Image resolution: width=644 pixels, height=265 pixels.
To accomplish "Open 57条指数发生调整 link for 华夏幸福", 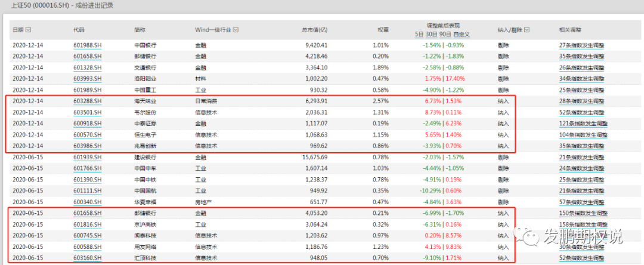I will click(x=581, y=202).
